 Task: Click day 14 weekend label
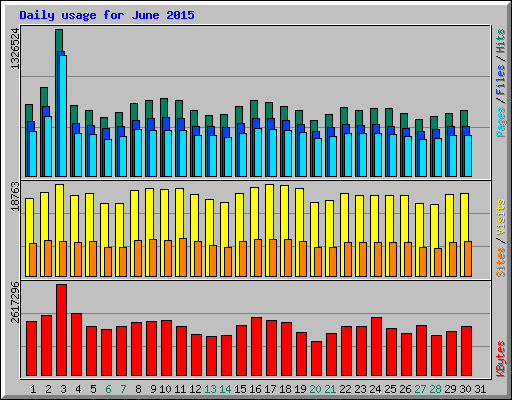pyautogui.click(x=225, y=389)
